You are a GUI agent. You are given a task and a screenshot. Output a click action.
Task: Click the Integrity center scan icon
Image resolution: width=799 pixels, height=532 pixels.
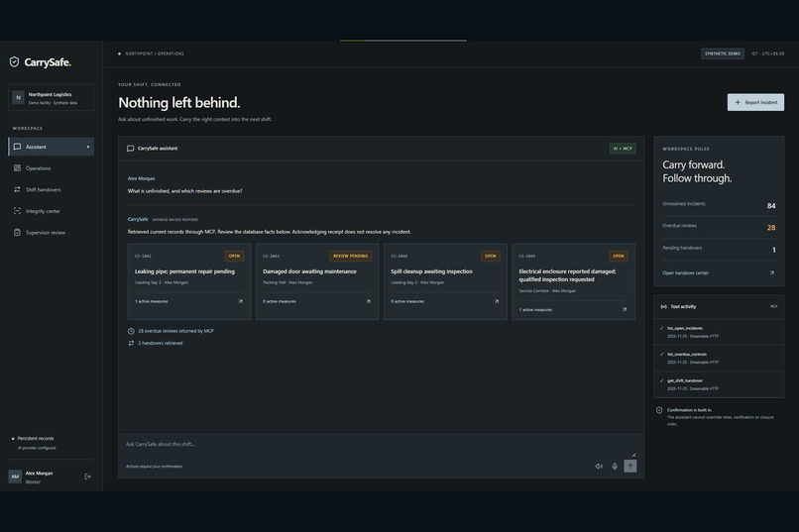point(17,211)
